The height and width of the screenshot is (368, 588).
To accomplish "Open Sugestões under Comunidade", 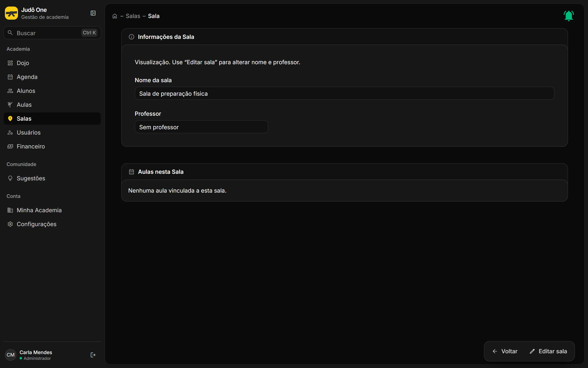I will click(x=52, y=178).
